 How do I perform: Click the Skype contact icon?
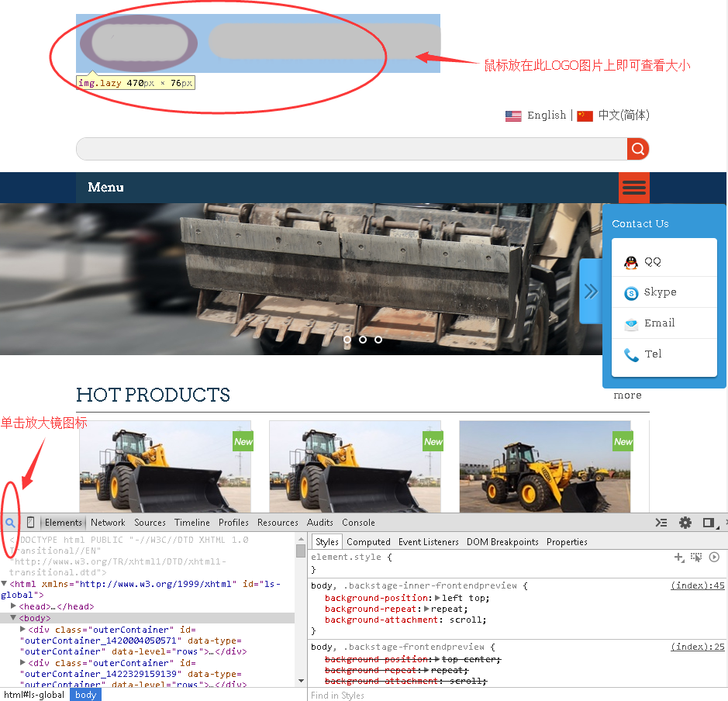pos(631,293)
